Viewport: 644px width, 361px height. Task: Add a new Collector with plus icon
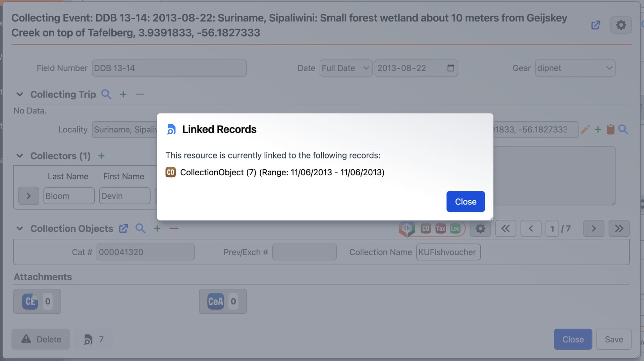[101, 156]
